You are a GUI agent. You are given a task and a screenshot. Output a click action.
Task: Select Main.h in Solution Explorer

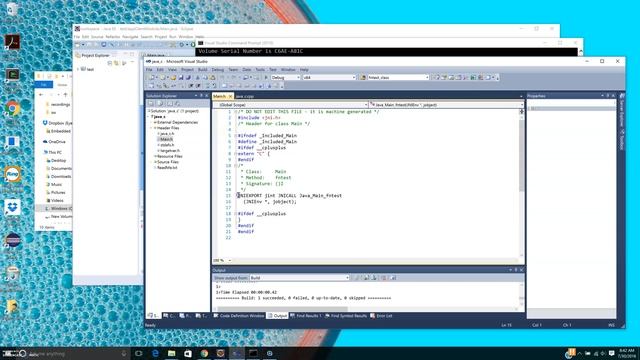(x=165, y=140)
